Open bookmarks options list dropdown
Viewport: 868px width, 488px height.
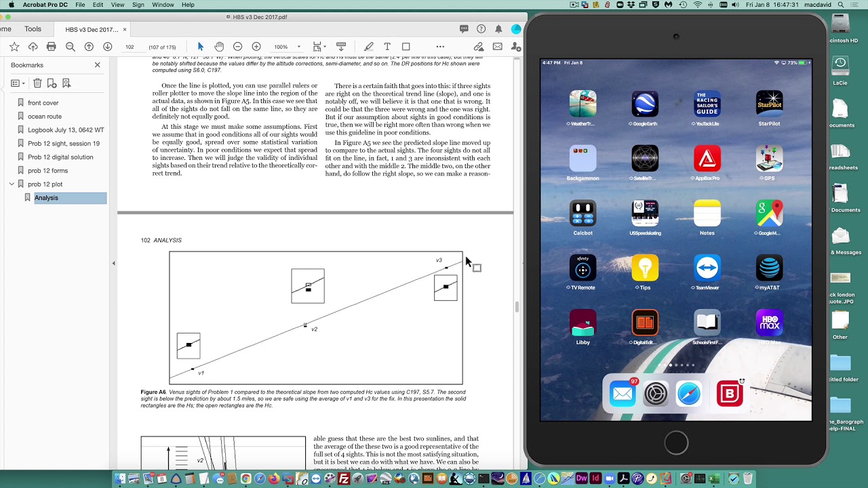click(x=18, y=83)
